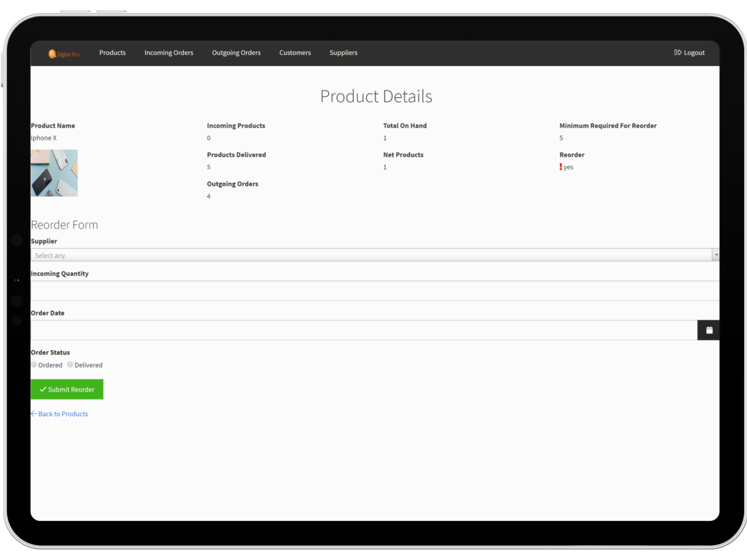
Task: Click the Order Date text field
Action: pos(364,330)
